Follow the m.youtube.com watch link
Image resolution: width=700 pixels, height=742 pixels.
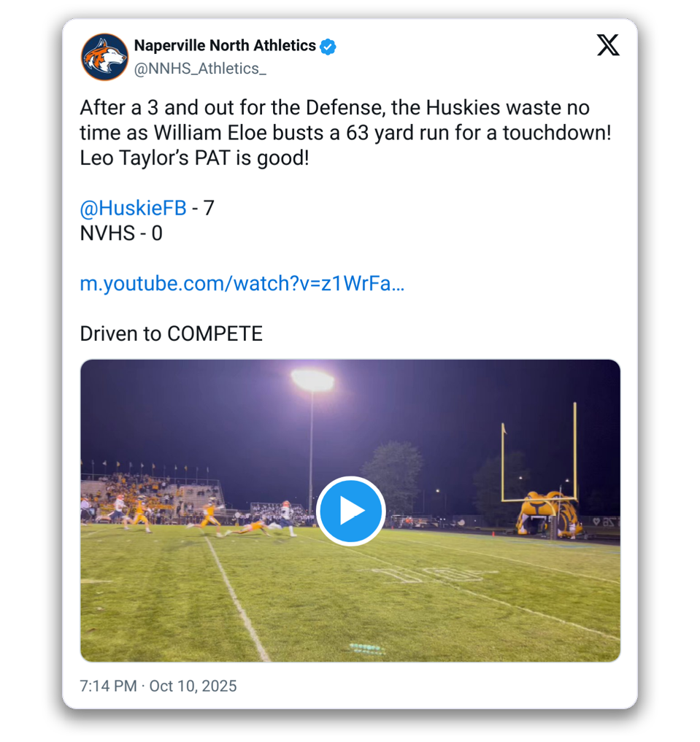(242, 284)
